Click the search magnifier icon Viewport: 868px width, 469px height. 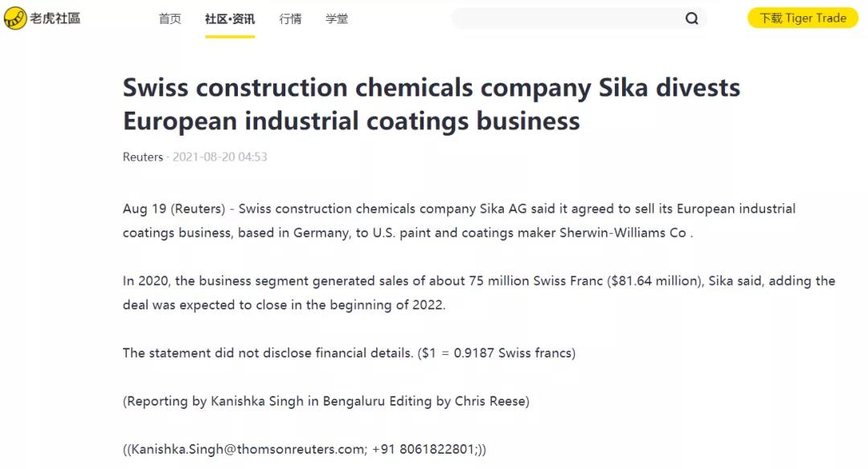691,18
